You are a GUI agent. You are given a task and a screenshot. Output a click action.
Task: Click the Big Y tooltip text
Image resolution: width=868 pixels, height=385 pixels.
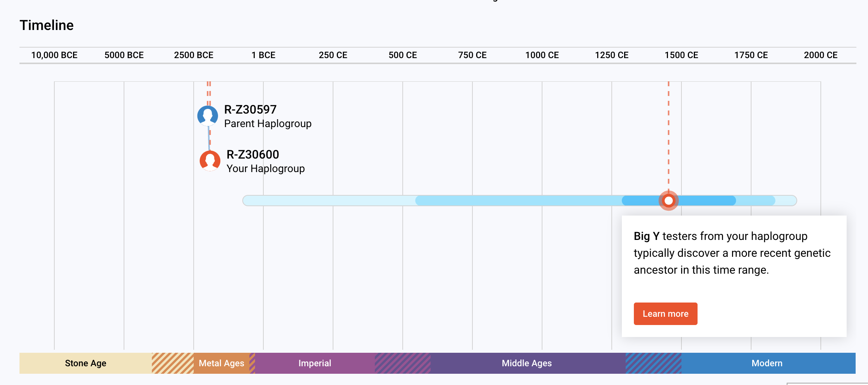click(x=732, y=253)
